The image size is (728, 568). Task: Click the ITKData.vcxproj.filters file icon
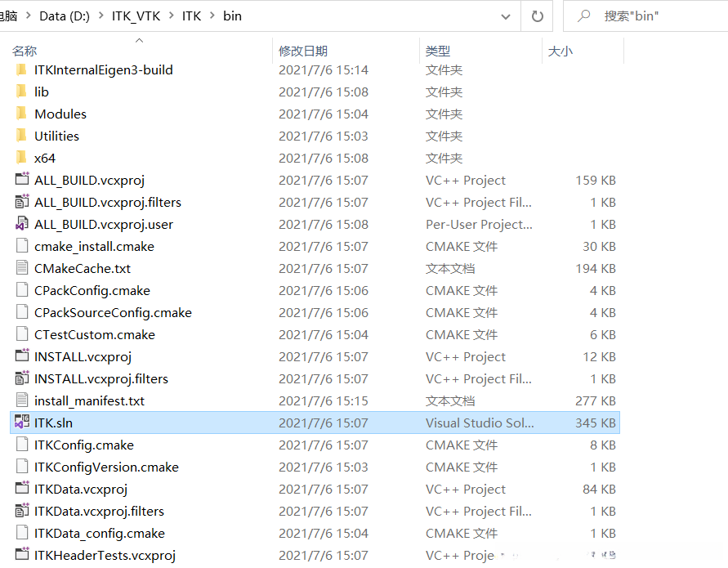(x=22, y=511)
